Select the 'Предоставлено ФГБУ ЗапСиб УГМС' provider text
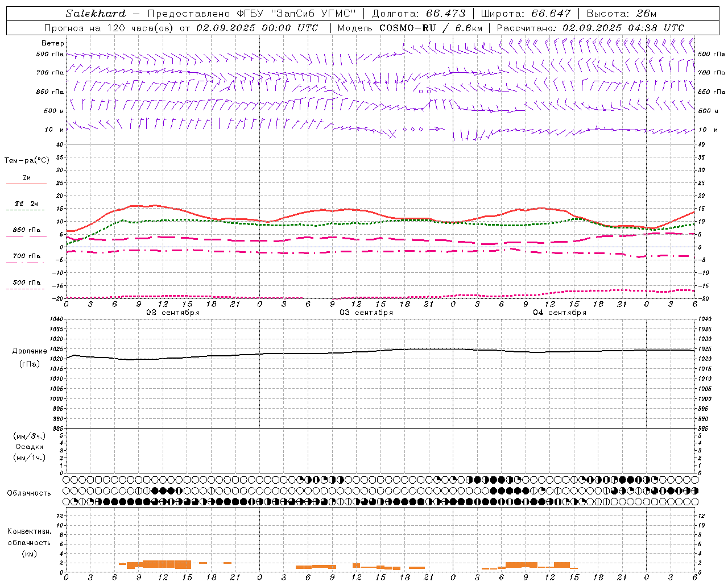The height and width of the screenshot is (582, 728). [251, 14]
